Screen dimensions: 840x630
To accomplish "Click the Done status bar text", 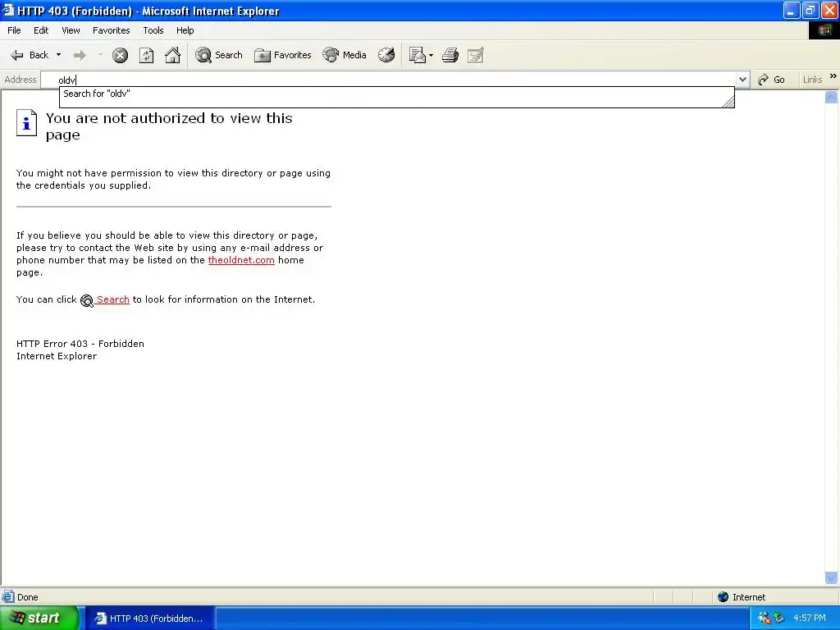I will click(x=27, y=597).
